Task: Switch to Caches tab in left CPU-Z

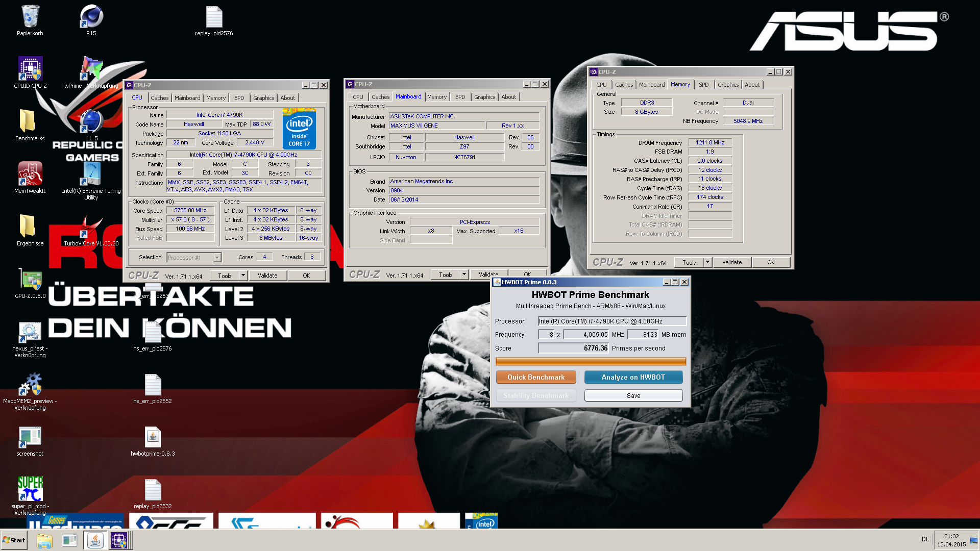Action: click(159, 98)
